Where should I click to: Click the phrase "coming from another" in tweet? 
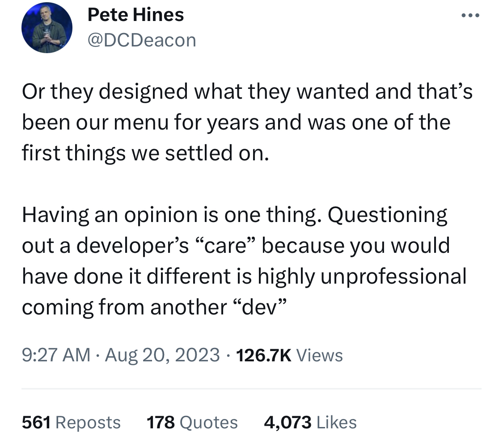tap(124, 308)
